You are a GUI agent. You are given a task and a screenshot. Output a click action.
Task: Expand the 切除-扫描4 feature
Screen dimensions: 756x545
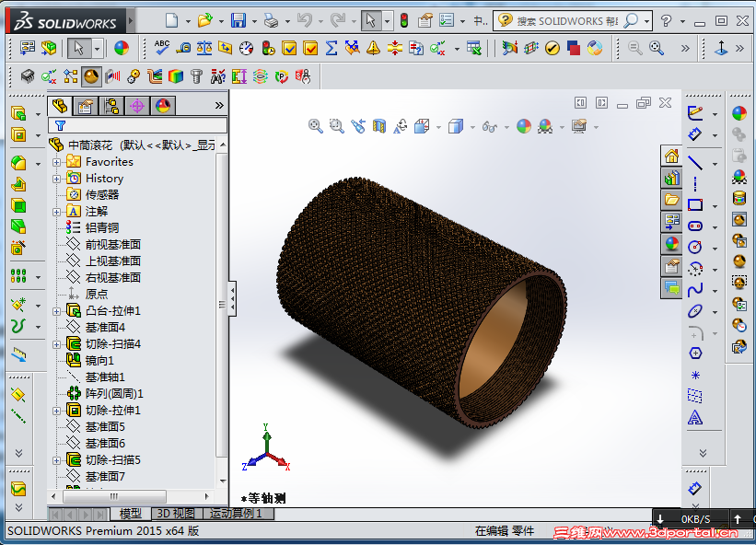click(x=56, y=344)
